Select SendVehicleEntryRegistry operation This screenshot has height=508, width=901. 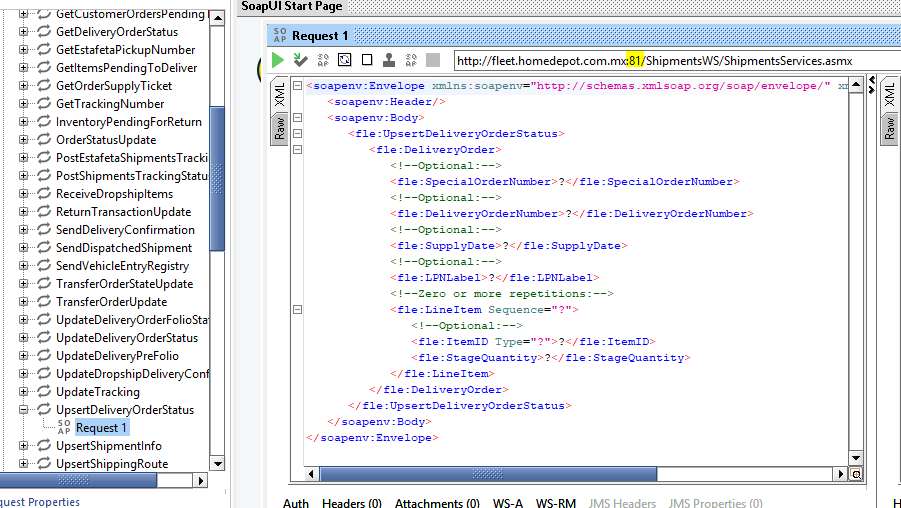[122, 265]
